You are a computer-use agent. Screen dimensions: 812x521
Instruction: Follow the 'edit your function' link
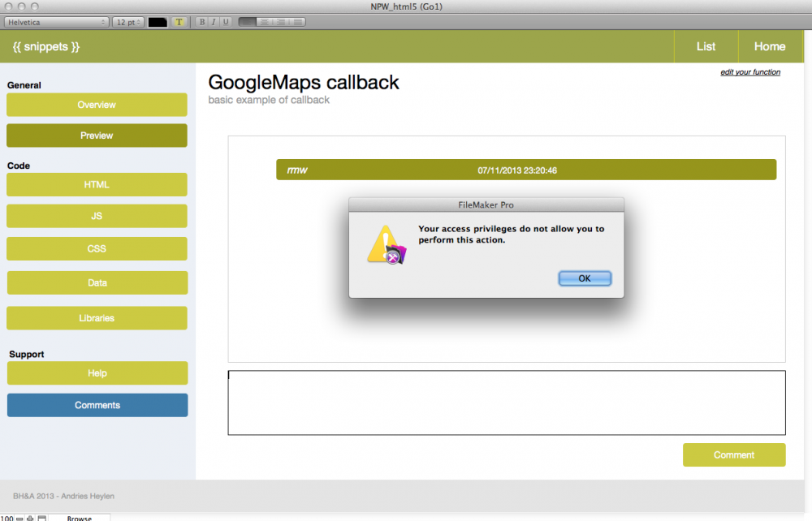click(x=750, y=72)
